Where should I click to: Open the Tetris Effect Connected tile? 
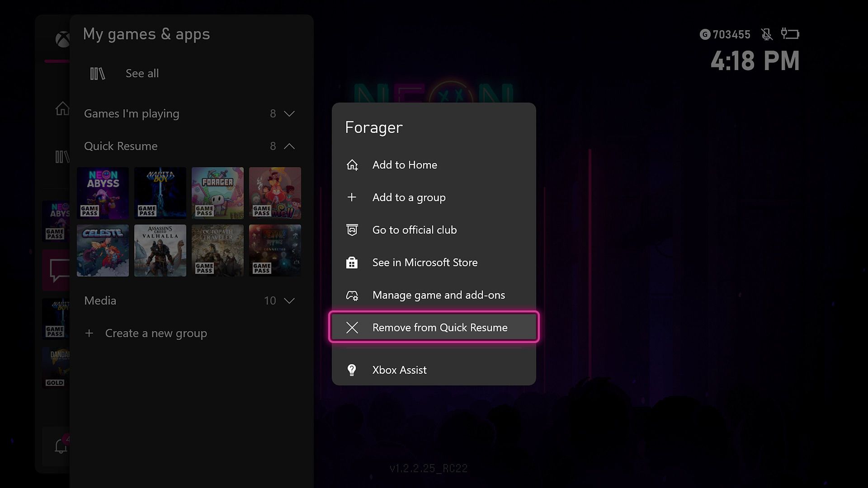point(275,250)
